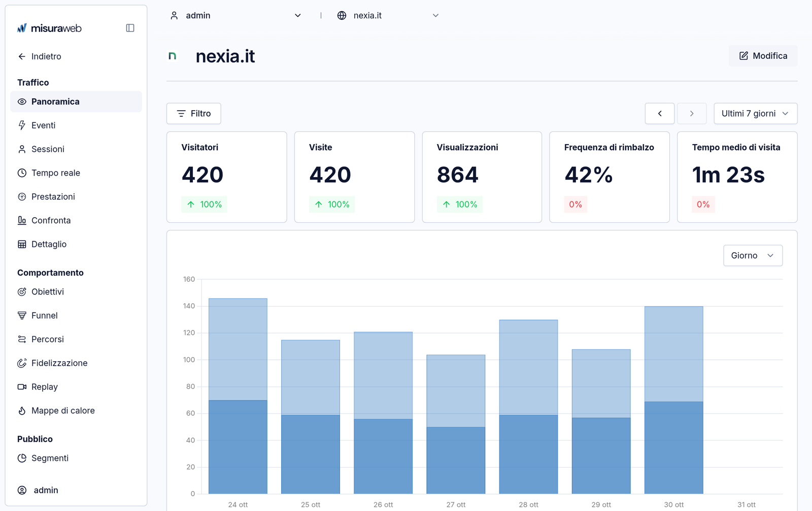
Task: Open the Panoramica overview page
Action: [x=76, y=101]
